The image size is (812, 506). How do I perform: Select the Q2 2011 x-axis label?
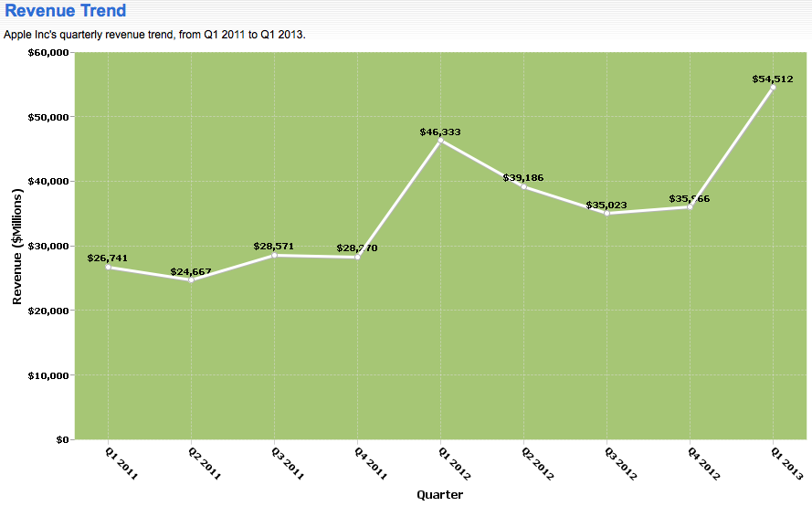(x=205, y=464)
